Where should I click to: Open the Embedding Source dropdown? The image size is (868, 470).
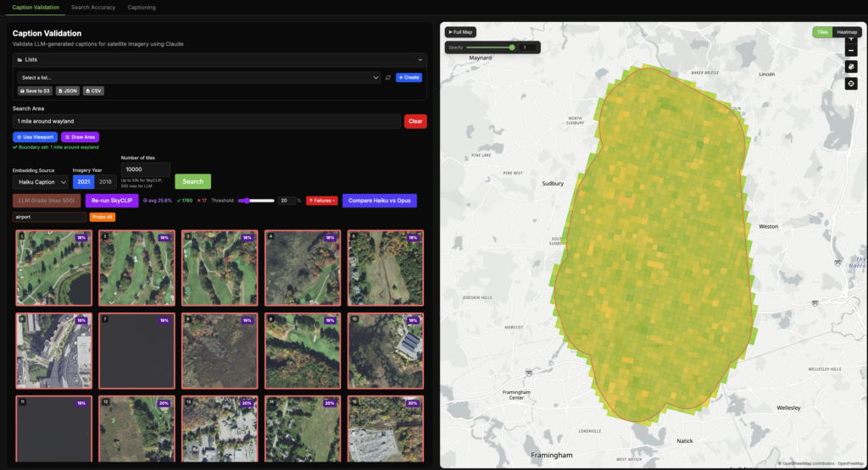[x=40, y=181]
